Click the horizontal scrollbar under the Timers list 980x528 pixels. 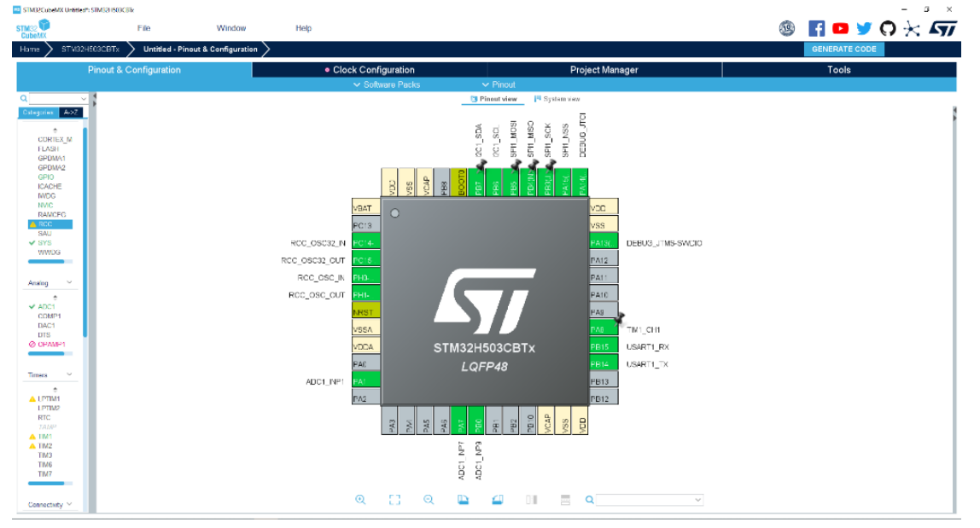click(50, 483)
